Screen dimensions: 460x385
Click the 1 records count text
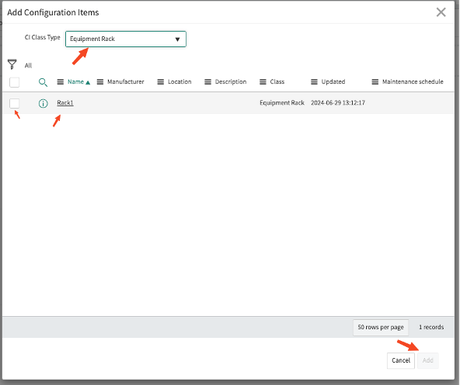point(431,327)
